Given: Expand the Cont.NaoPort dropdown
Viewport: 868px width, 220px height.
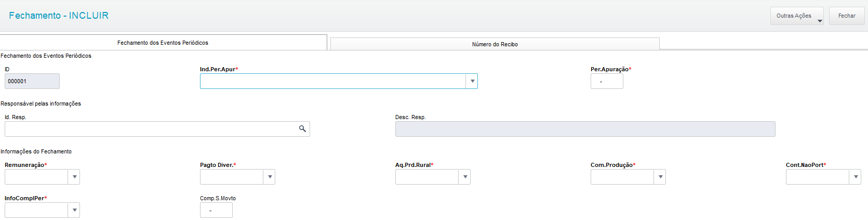Looking at the screenshot, I should tap(856, 177).
